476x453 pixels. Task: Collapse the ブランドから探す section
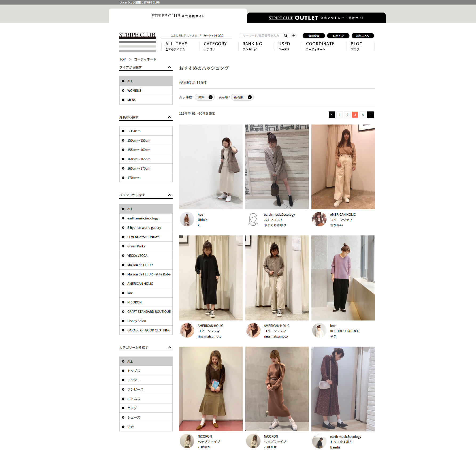click(x=170, y=195)
